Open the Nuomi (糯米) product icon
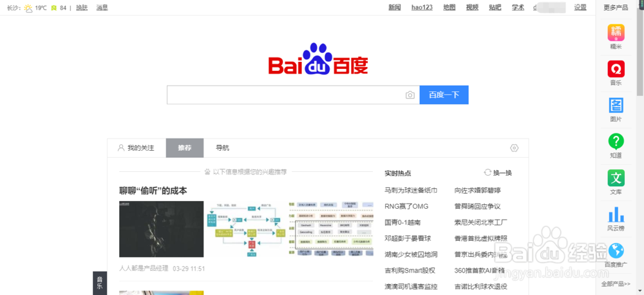 (x=616, y=33)
